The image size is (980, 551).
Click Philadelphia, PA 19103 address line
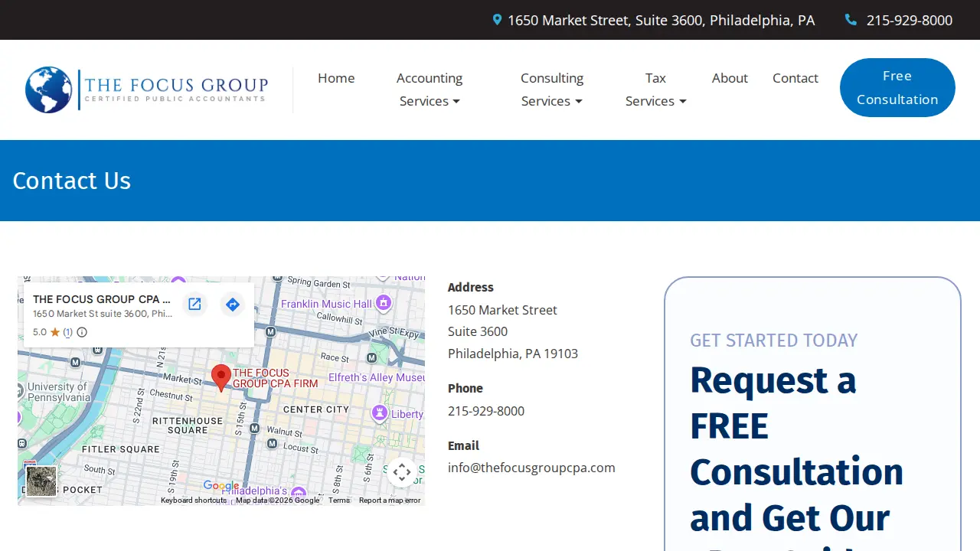pos(513,354)
